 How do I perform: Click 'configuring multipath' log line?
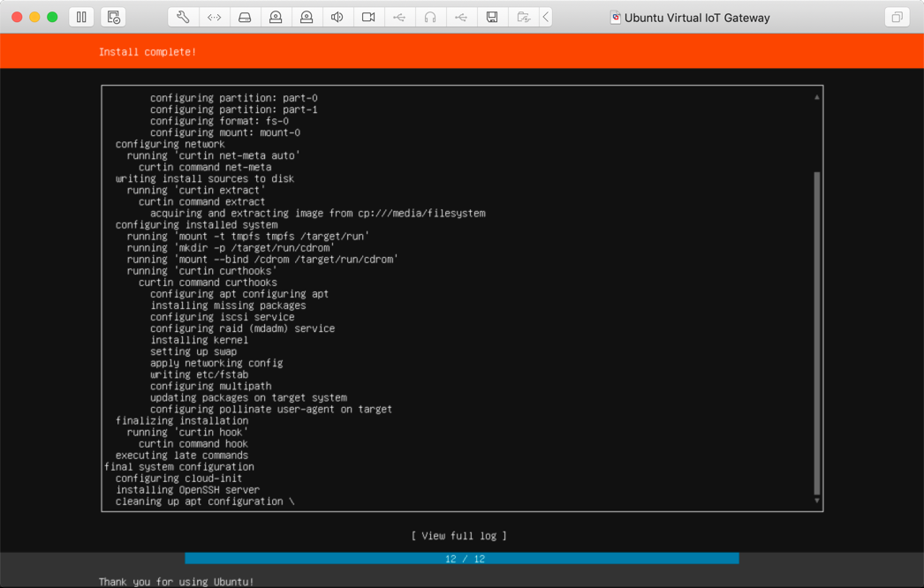point(210,386)
